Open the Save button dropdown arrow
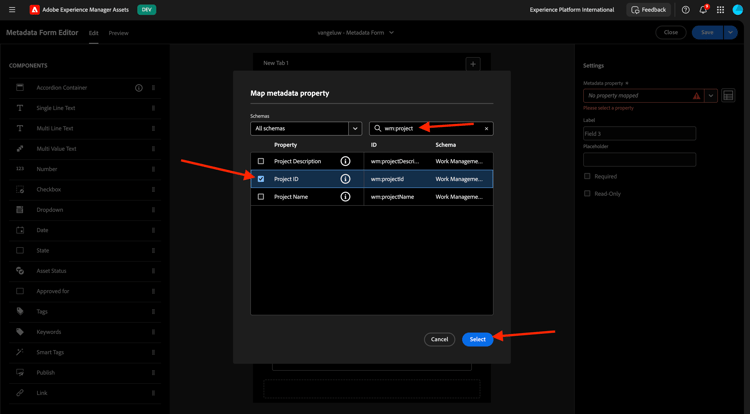Image resolution: width=750 pixels, height=414 pixels. [730, 33]
